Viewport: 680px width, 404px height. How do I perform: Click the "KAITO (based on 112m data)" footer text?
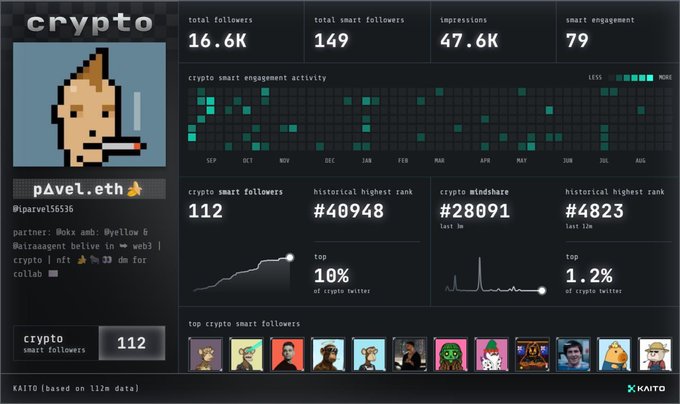[x=76, y=388]
